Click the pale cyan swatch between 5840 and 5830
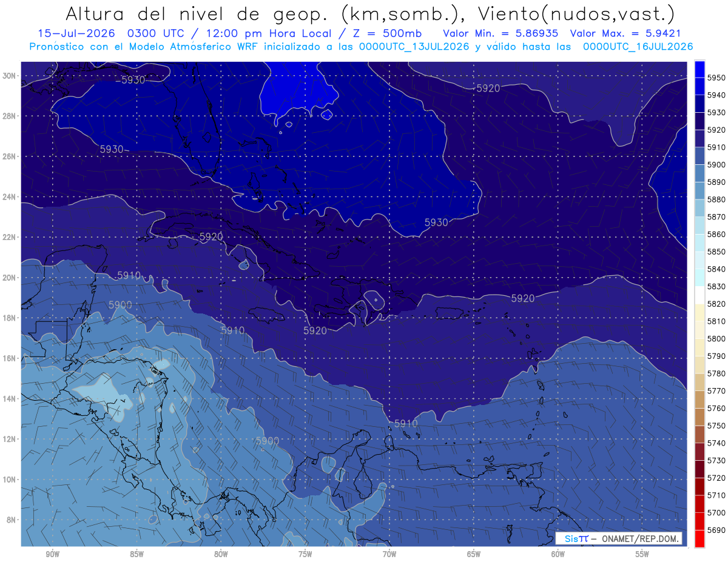The height and width of the screenshot is (562, 728). pyautogui.click(x=699, y=278)
